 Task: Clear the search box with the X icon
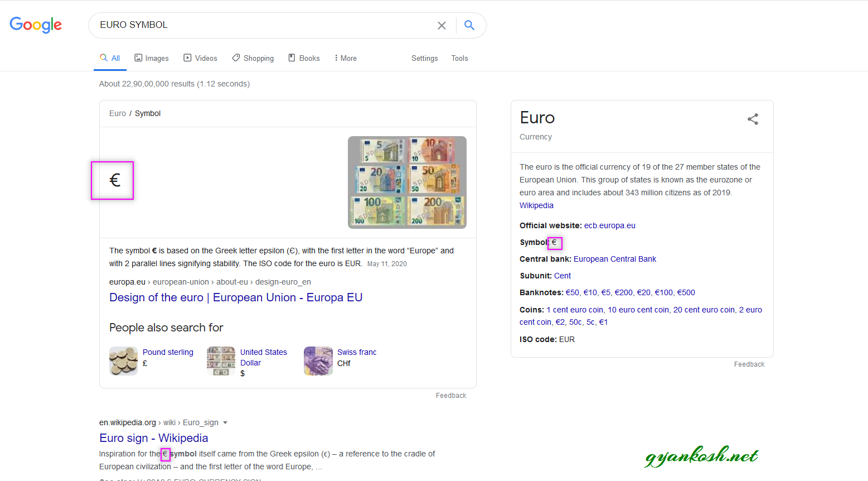click(442, 25)
